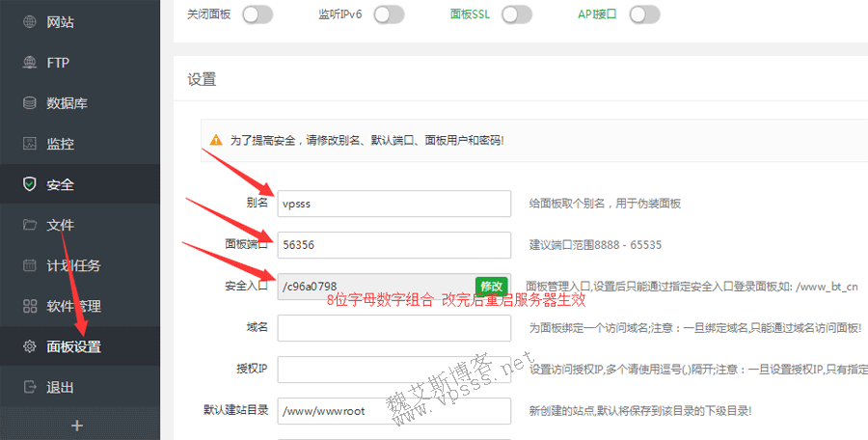Click the calendar icon beside 计划任务
Image resolution: width=868 pixels, height=440 pixels.
(x=29, y=265)
